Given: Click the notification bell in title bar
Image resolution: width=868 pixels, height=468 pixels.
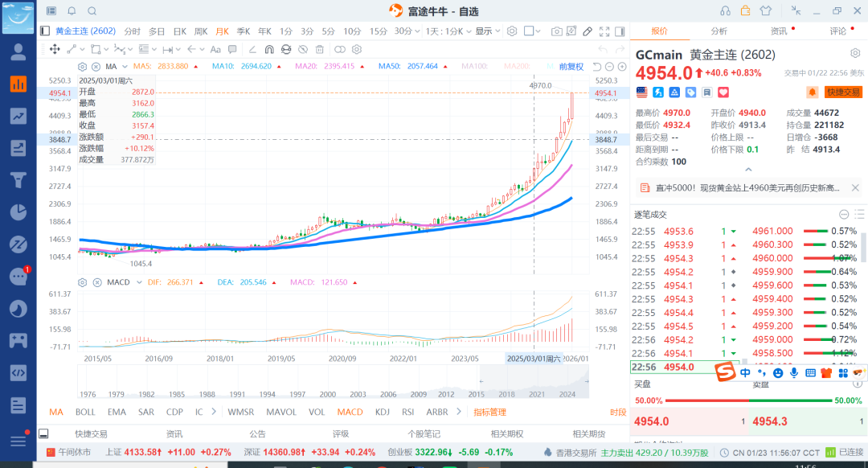Looking at the screenshot, I should coord(72,11).
